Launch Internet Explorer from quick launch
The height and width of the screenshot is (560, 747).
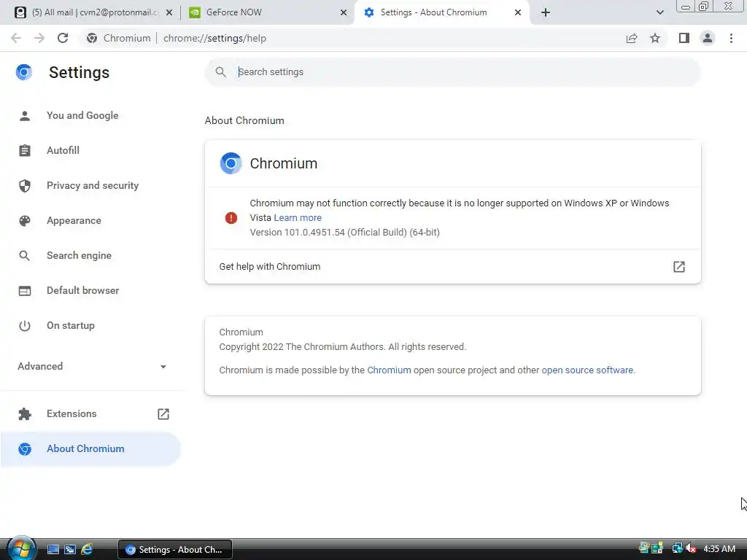[87, 550]
